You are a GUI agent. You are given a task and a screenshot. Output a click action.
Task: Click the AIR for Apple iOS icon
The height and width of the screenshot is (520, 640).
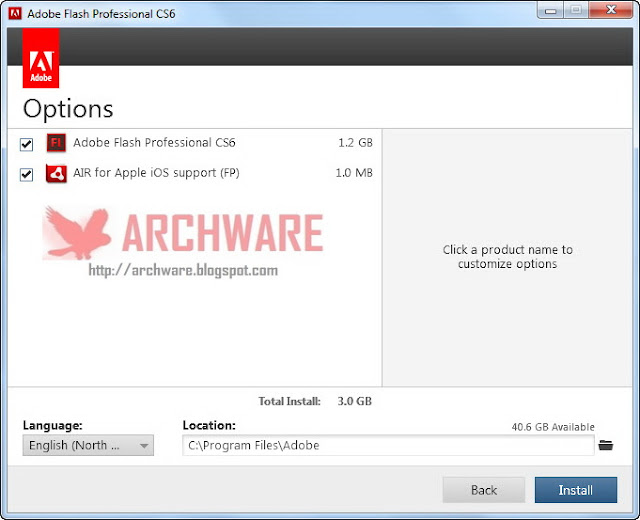pos(56,174)
